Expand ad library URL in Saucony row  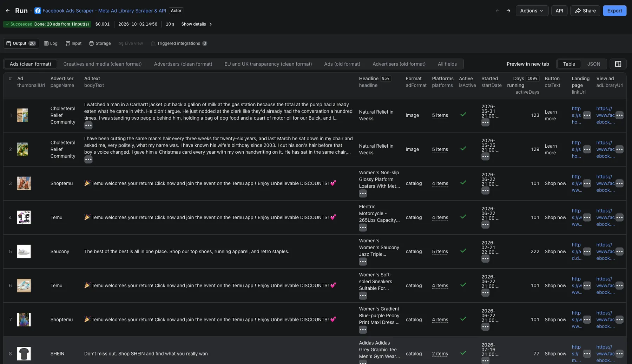tap(619, 251)
